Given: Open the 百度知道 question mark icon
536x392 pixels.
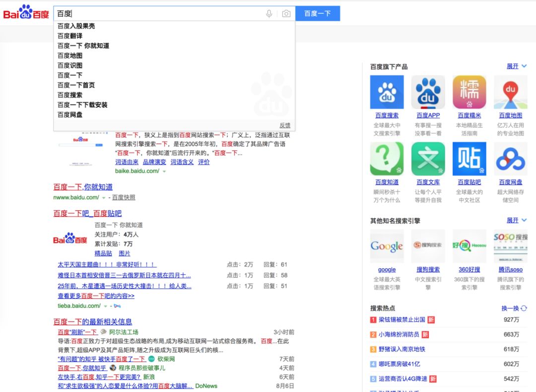Looking at the screenshot, I should (387, 159).
